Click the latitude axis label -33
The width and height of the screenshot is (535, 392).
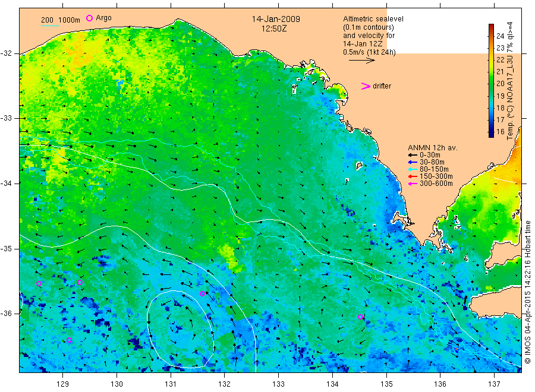pos(6,118)
